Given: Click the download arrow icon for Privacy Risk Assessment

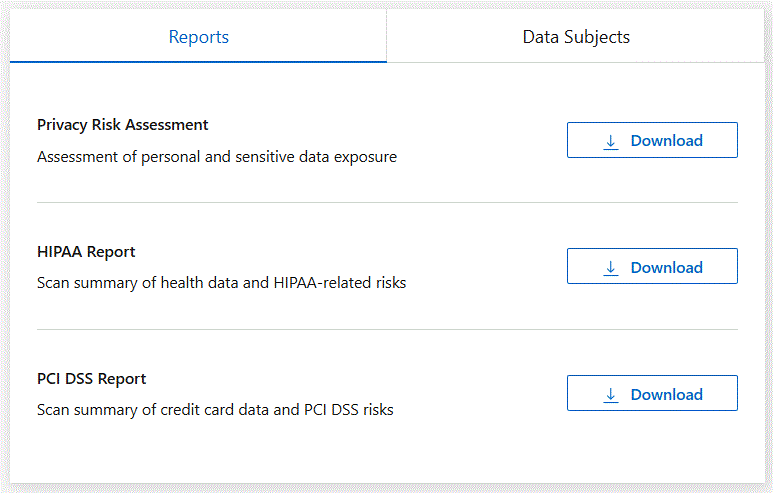Looking at the screenshot, I should (611, 141).
